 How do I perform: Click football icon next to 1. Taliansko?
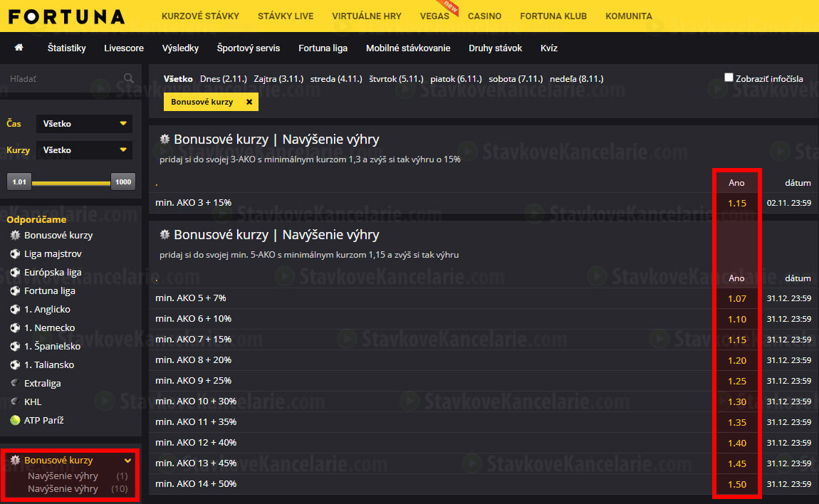click(x=15, y=364)
